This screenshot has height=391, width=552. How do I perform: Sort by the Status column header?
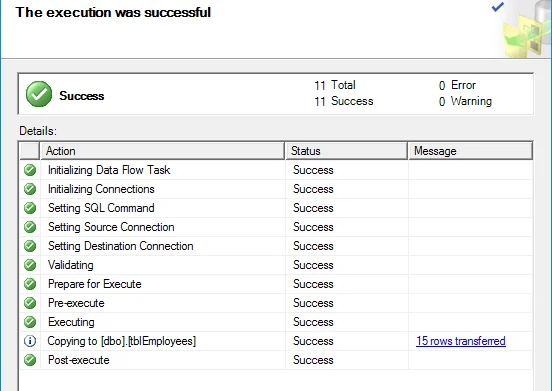tap(346, 151)
